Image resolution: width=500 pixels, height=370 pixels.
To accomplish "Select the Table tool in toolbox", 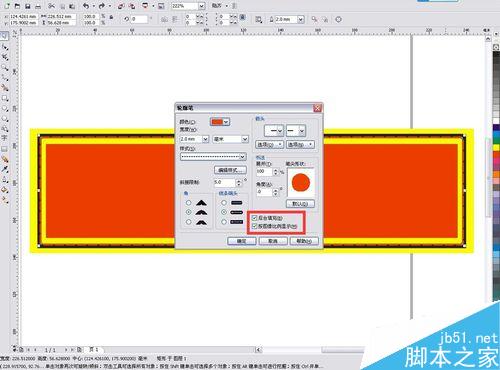I will pyautogui.click(x=5, y=149).
